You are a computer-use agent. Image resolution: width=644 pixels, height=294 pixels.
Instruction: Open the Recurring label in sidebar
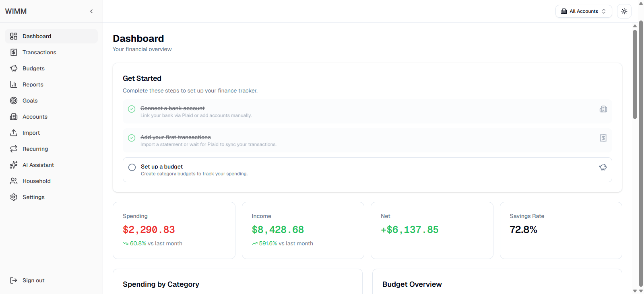coord(35,149)
